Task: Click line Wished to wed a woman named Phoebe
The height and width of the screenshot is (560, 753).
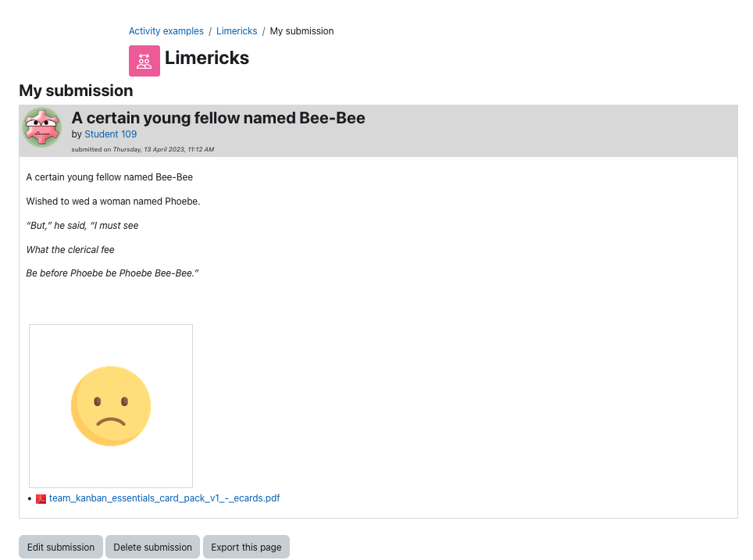Action: [112, 202]
